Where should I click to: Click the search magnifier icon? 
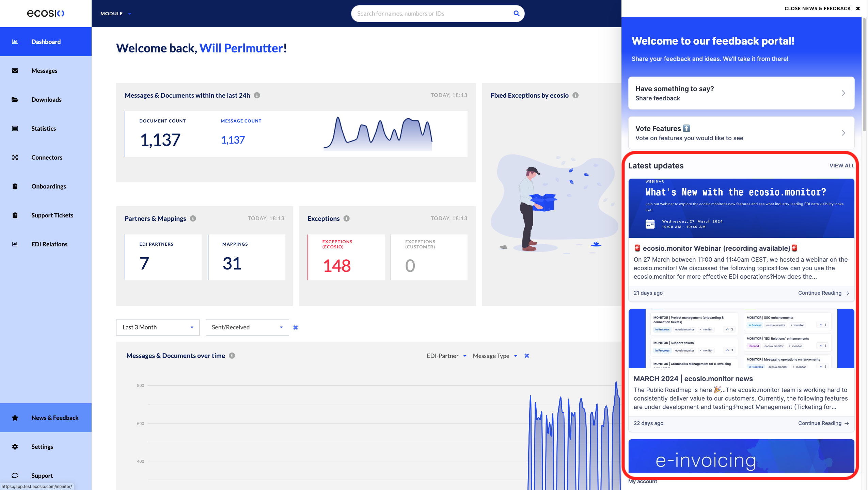[x=516, y=14]
